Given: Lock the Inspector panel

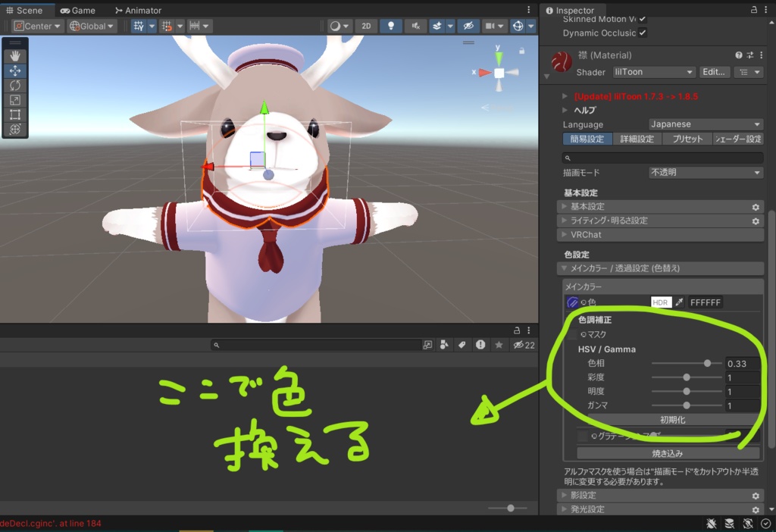Looking at the screenshot, I should 754,10.
